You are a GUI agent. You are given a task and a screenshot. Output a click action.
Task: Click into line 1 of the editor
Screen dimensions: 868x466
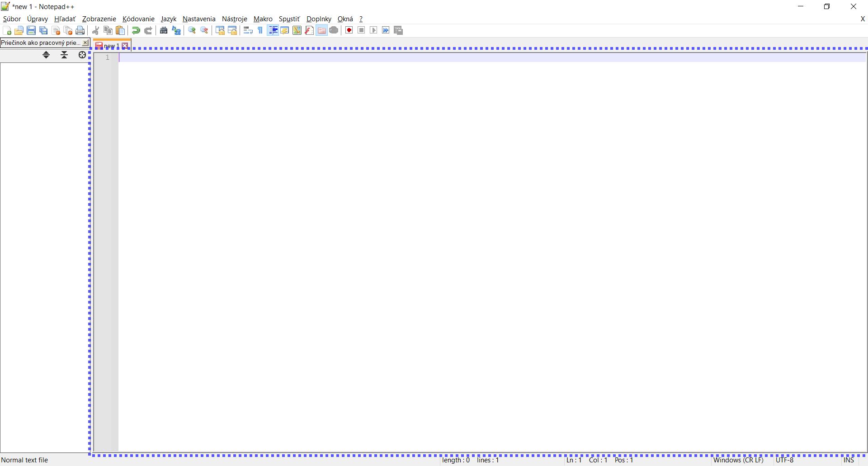(x=493, y=57)
